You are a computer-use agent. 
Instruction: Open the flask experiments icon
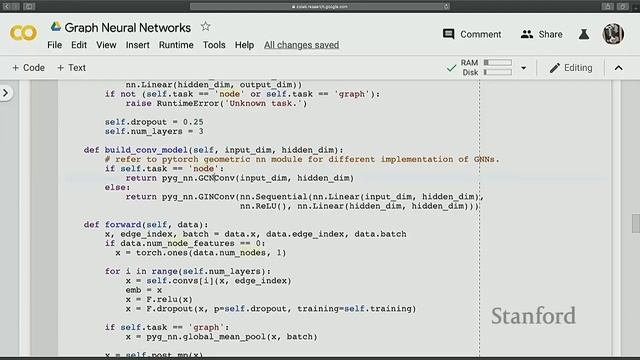pyautogui.click(x=584, y=34)
